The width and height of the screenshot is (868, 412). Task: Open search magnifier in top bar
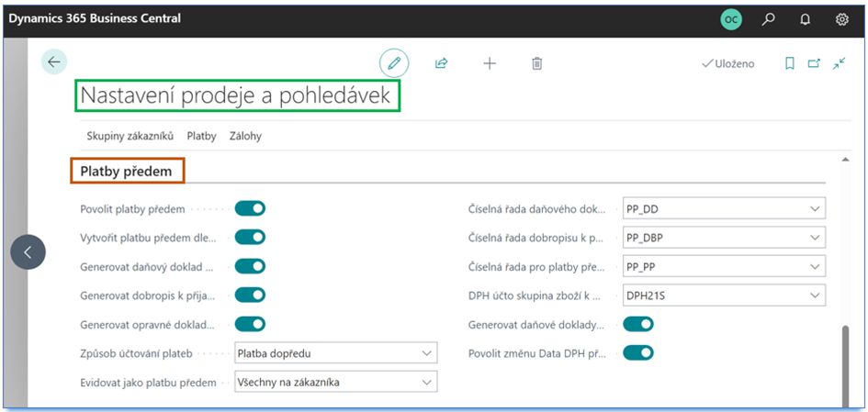pyautogui.click(x=769, y=18)
